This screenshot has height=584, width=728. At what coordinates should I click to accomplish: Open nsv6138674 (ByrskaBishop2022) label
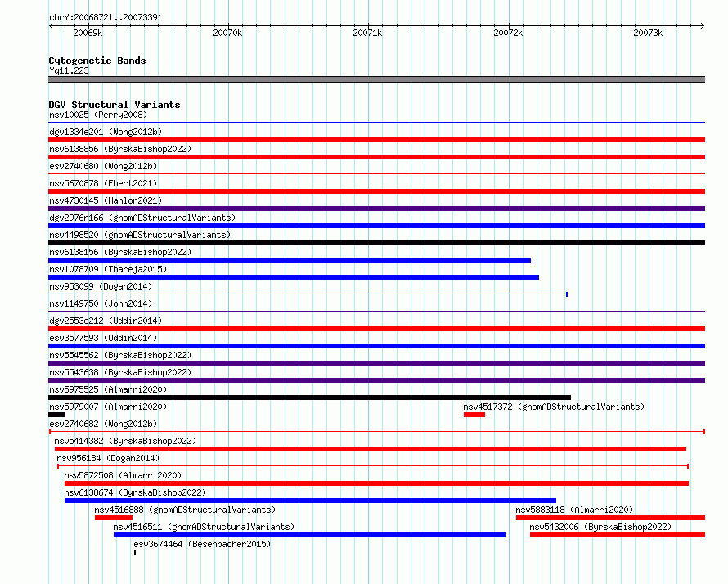135,492
